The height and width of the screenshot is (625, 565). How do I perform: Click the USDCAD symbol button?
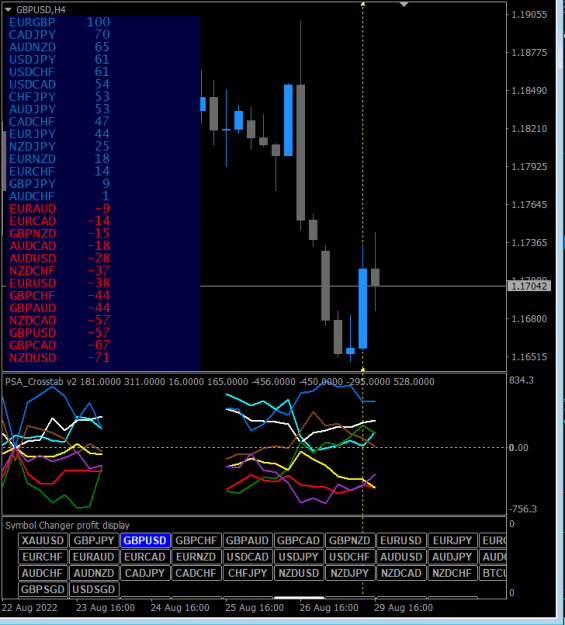tap(248, 557)
